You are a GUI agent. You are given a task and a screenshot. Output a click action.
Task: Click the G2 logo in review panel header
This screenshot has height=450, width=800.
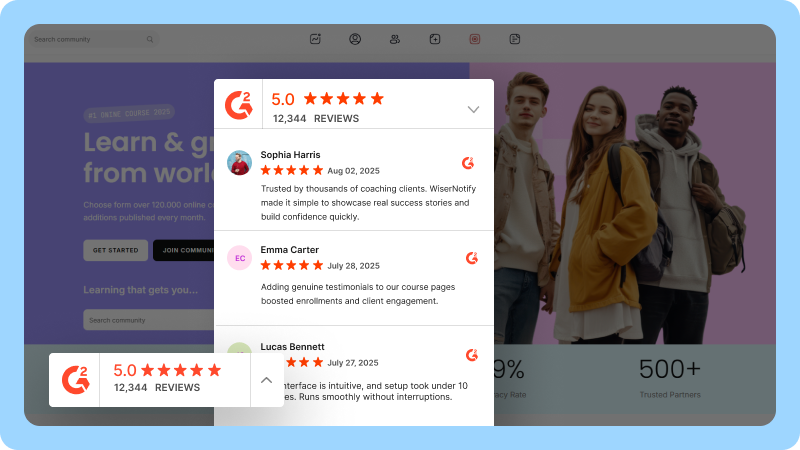click(x=239, y=104)
